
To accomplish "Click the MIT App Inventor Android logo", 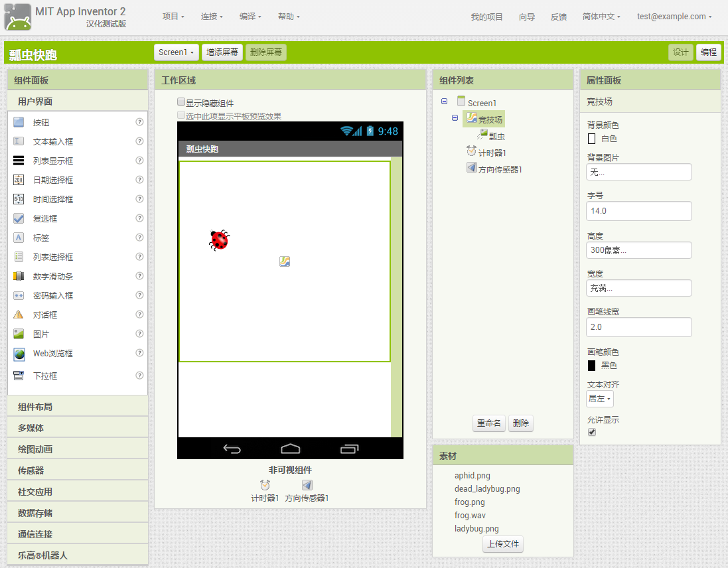I will pyautogui.click(x=17, y=18).
